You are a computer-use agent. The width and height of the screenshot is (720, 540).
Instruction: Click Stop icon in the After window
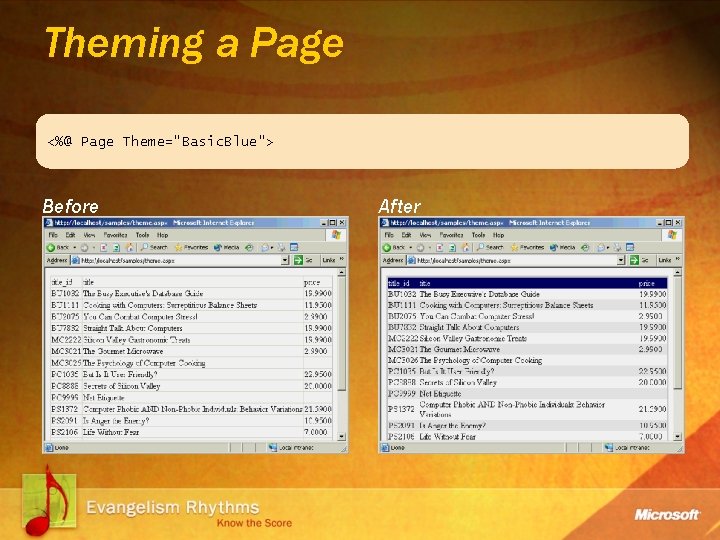[440, 248]
